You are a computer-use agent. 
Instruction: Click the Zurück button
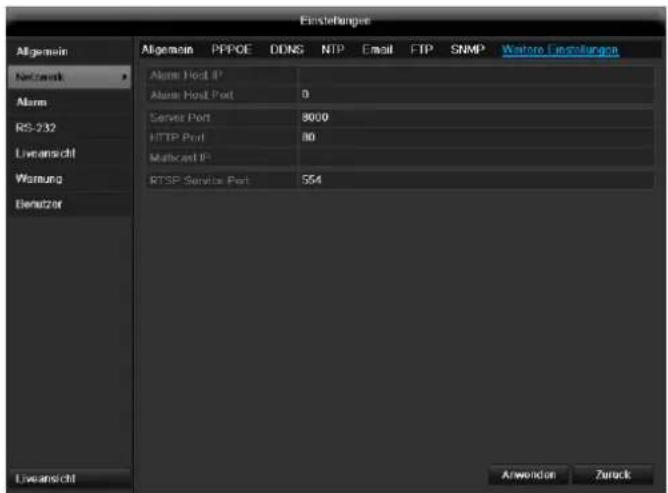[613, 475]
